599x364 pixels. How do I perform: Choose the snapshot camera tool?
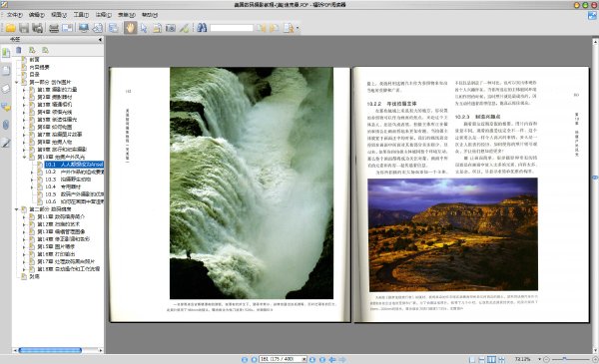click(x=171, y=28)
